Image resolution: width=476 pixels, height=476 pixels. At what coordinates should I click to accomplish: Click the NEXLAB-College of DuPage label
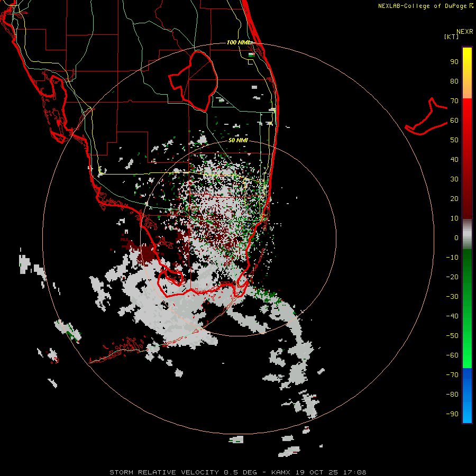coord(425,6)
